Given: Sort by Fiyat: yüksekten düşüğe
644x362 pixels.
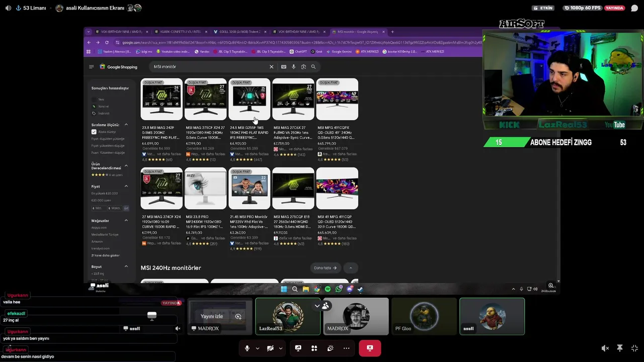Looking at the screenshot, I should pyautogui.click(x=108, y=145).
